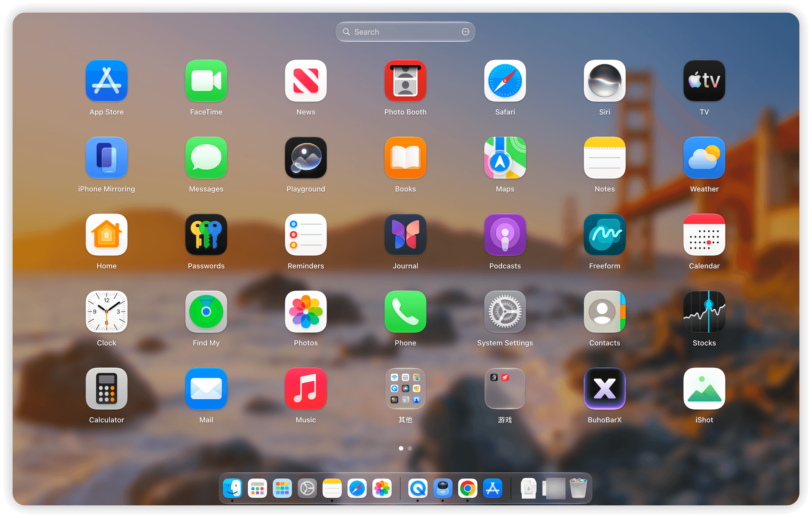The image size is (812, 518).
Task: Open Passwords
Action: (x=206, y=234)
